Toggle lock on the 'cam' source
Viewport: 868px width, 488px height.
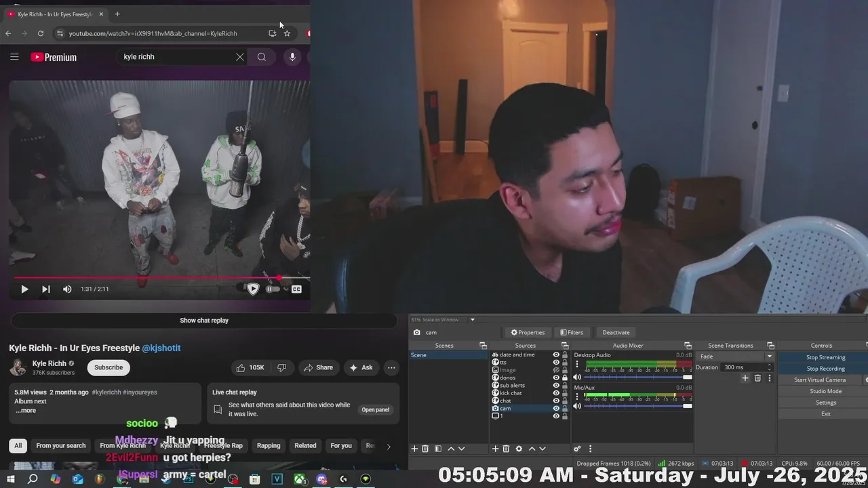tap(565, 409)
